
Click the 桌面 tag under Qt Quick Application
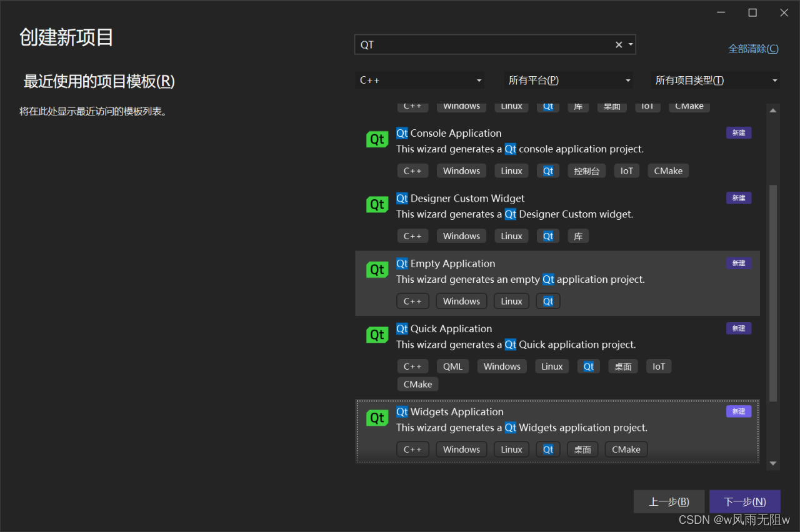pos(623,367)
